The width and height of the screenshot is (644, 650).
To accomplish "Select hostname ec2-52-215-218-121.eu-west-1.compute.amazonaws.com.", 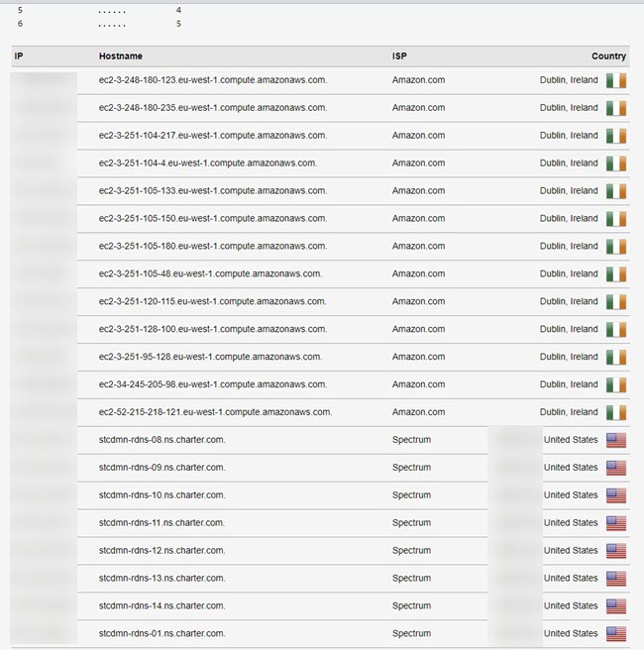I will pyautogui.click(x=216, y=412).
